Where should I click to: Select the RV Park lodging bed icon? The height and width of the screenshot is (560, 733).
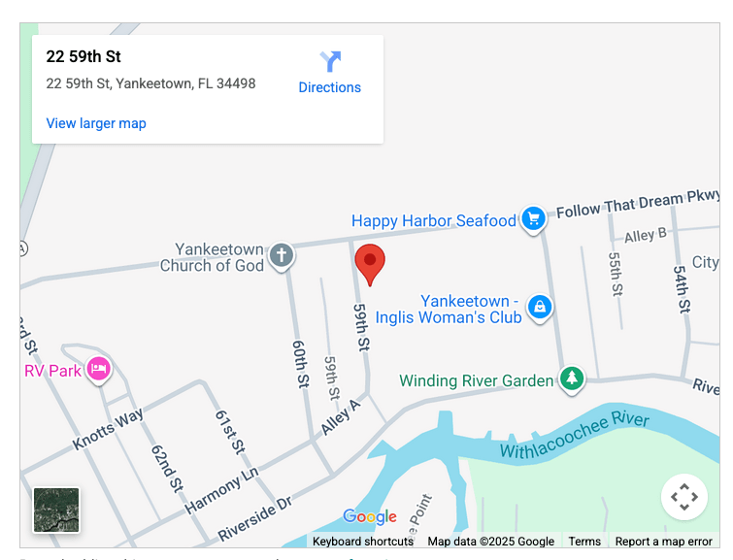click(x=99, y=370)
